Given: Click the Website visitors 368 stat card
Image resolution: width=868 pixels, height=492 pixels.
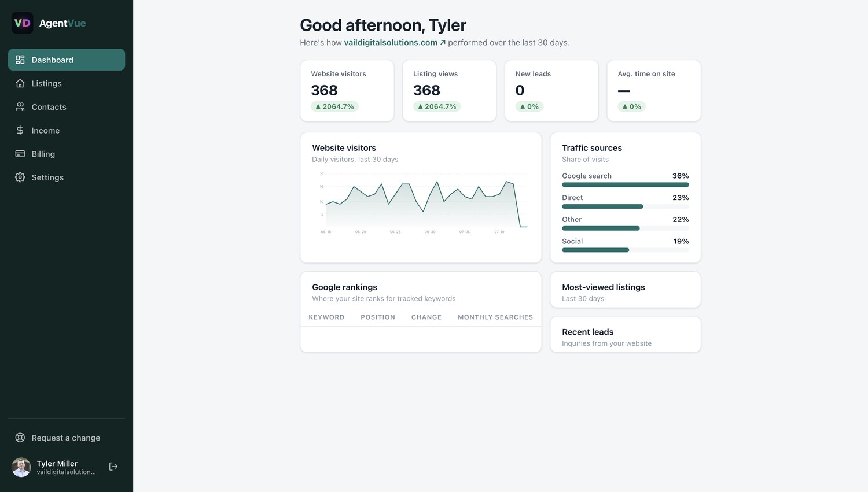Looking at the screenshot, I should click(x=347, y=91).
